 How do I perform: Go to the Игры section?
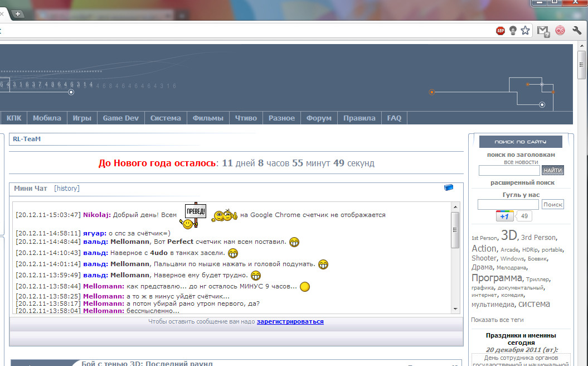point(82,118)
